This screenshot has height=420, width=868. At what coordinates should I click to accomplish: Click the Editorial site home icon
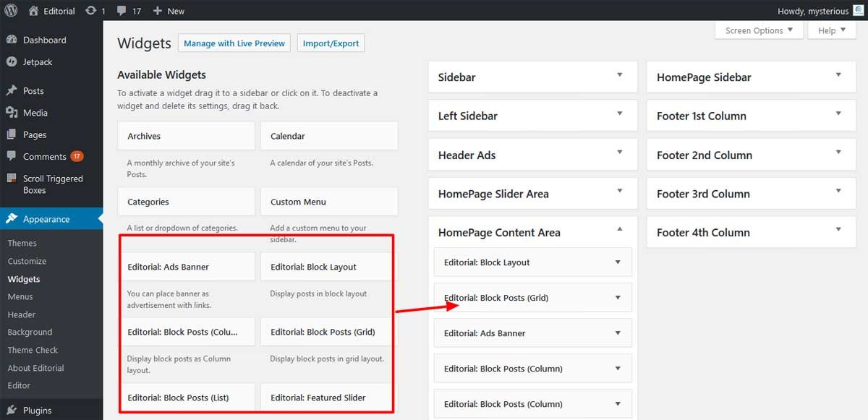(33, 11)
